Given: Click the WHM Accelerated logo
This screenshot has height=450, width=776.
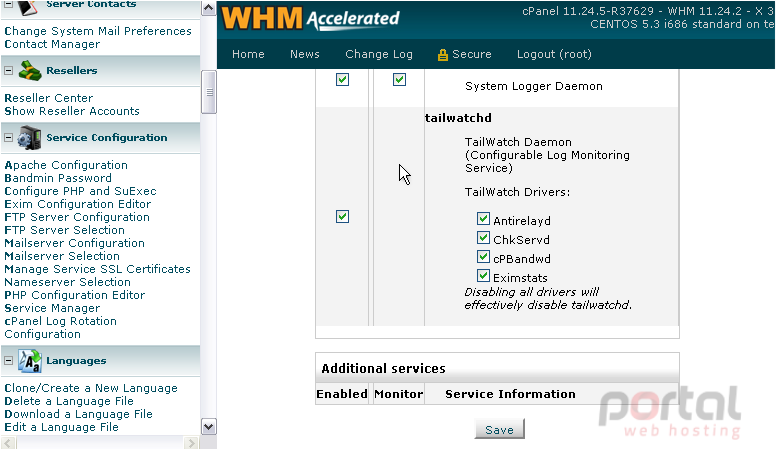Looking at the screenshot, I should click(x=310, y=18).
